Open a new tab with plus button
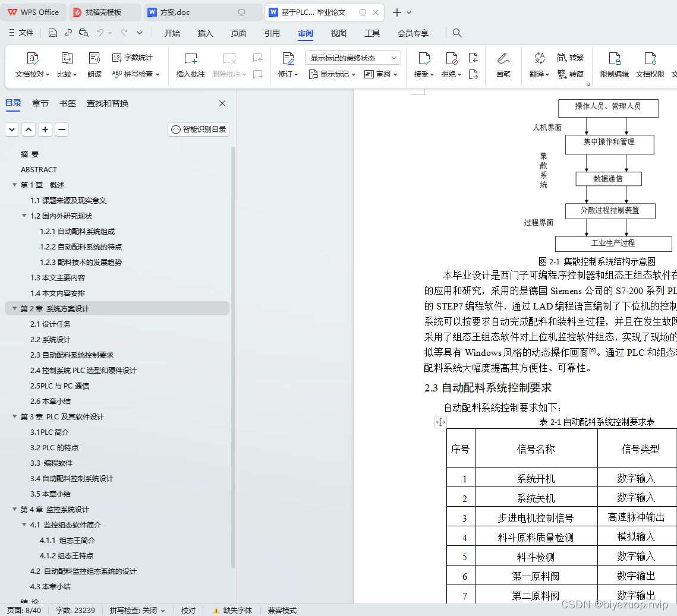The height and width of the screenshot is (616, 677). [397, 12]
